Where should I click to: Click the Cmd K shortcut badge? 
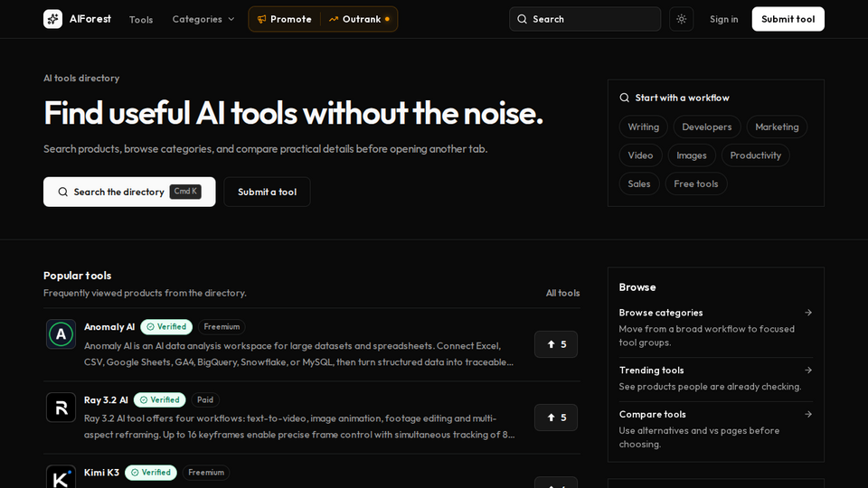click(x=185, y=192)
